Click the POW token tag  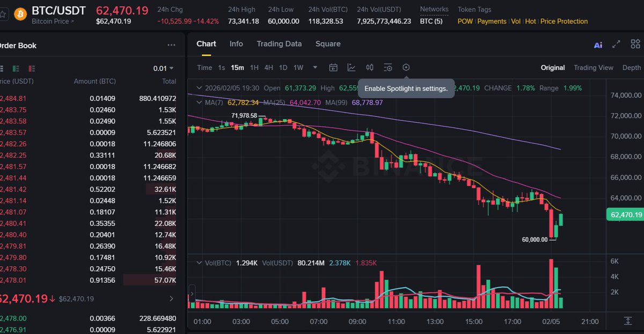pyautogui.click(x=465, y=21)
